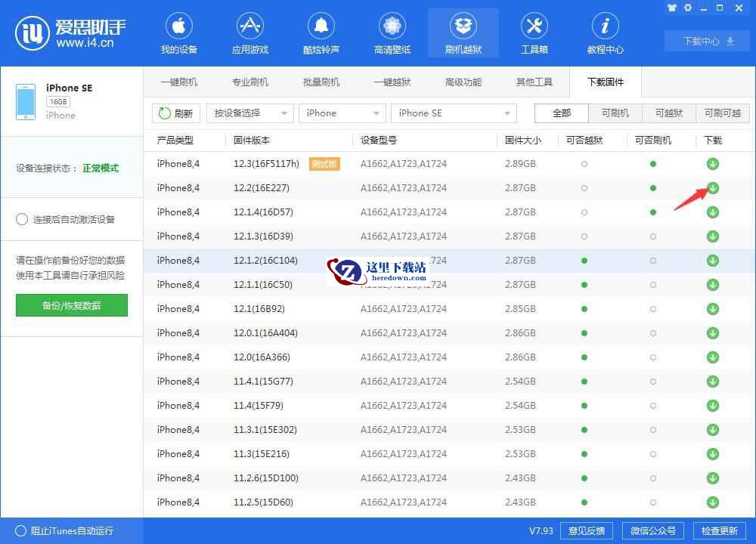
Task: Click 备份/恢复数据 green button
Action: click(x=72, y=305)
